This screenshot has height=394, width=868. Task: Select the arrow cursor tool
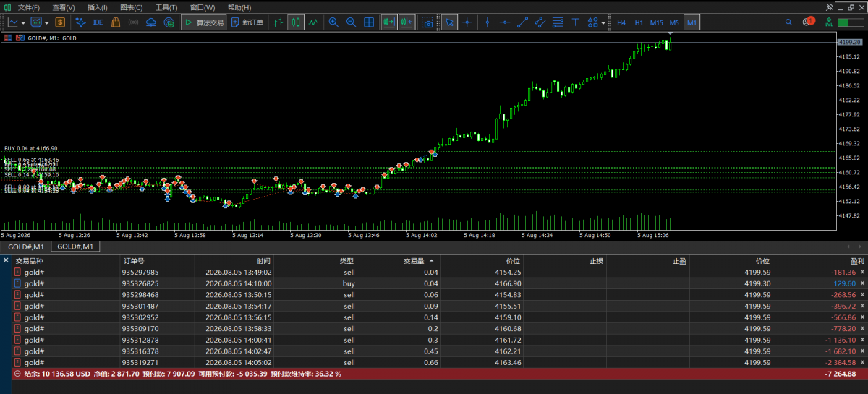point(449,22)
